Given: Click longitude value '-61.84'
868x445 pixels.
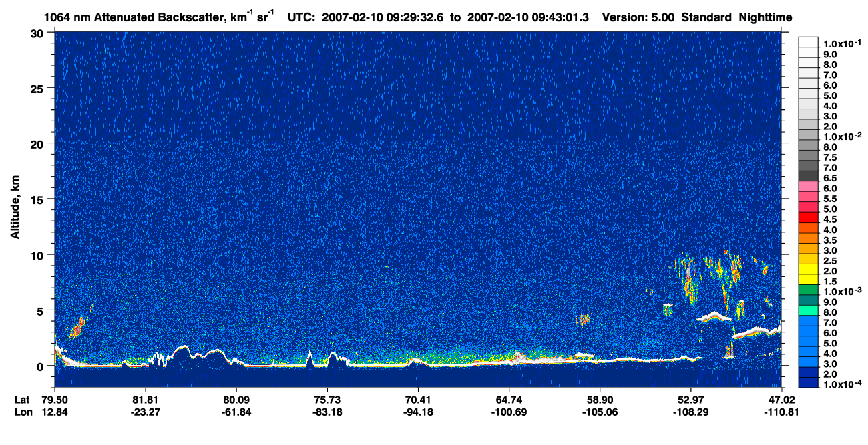Looking at the screenshot, I should click(x=236, y=412).
